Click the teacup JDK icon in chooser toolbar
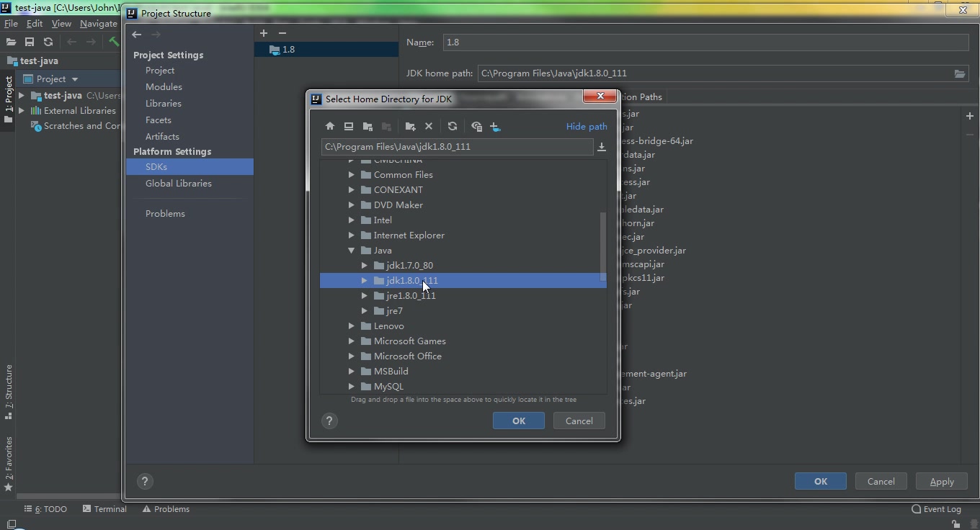980x530 pixels. click(x=495, y=127)
